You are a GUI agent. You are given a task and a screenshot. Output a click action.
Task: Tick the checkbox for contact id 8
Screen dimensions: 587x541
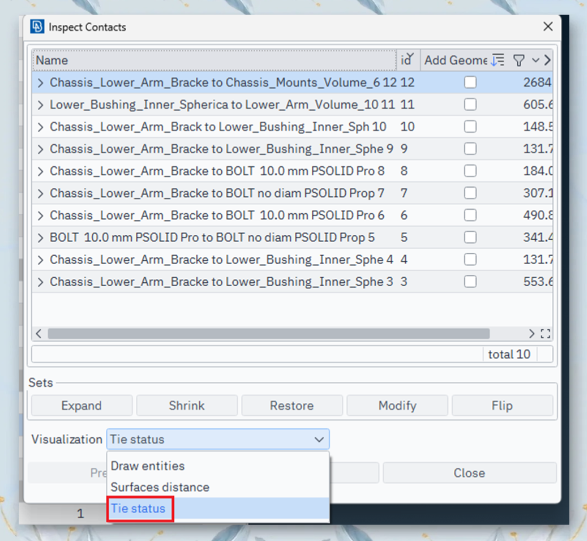coord(470,171)
